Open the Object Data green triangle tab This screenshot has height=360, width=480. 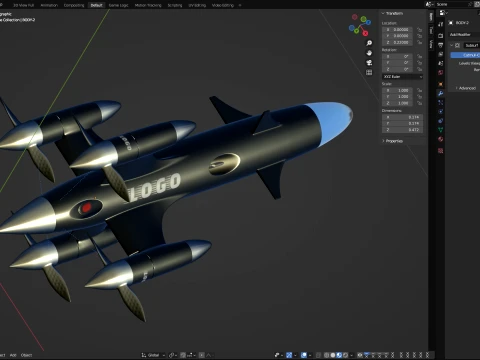441,130
